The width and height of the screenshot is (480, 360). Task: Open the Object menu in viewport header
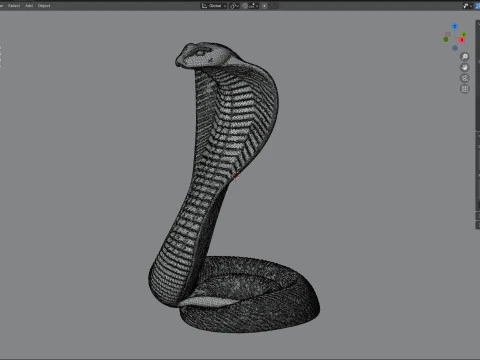coord(44,6)
